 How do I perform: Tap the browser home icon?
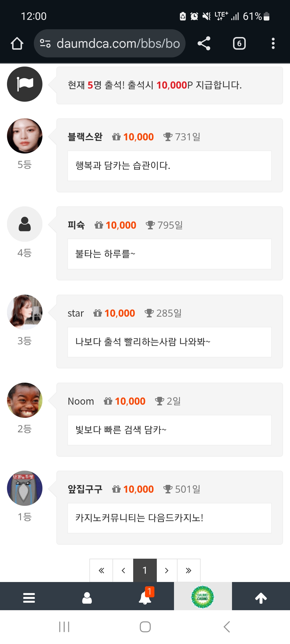[17, 43]
